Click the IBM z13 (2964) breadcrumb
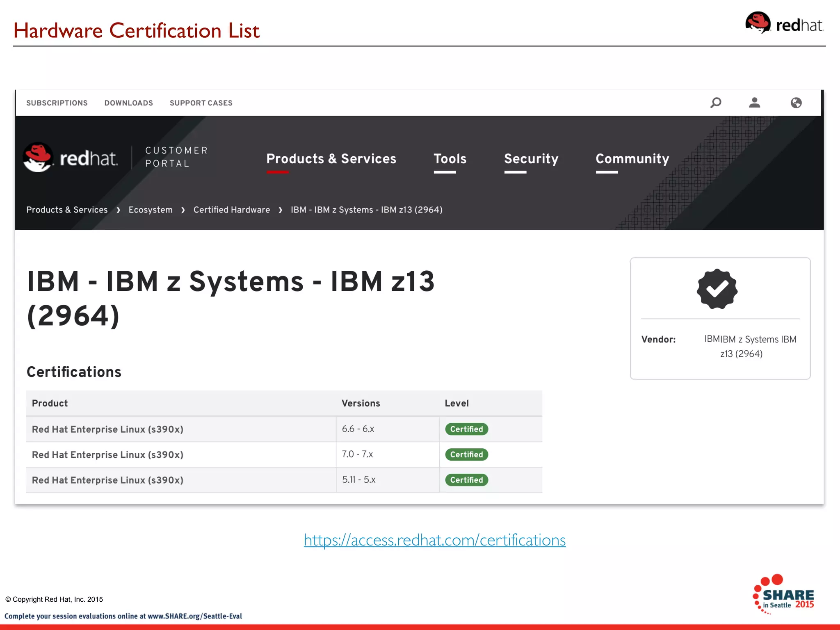The image size is (840, 630). [x=367, y=210]
